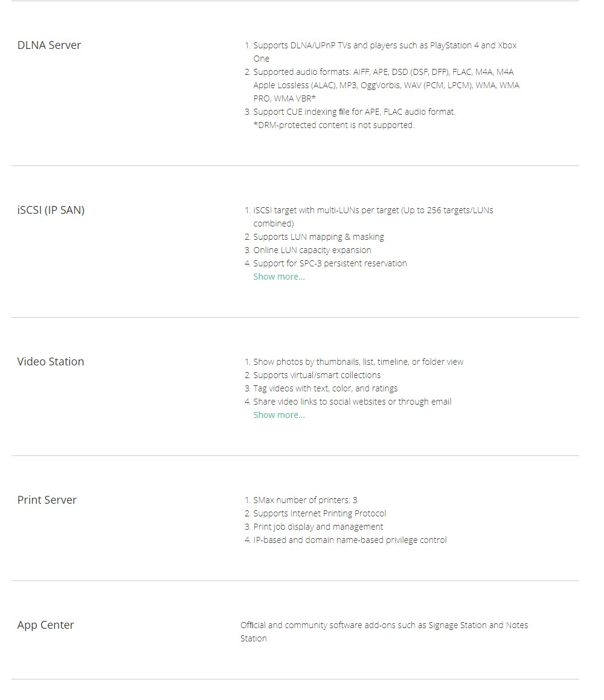Click Max number of printers item
Image resolution: width=604 pixels, height=700 pixels.
click(x=305, y=500)
